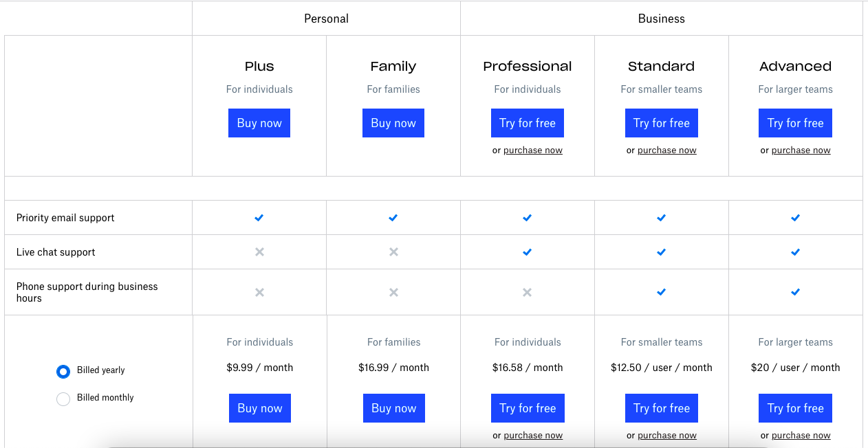Image resolution: width=868 pixels, height=448 pixels.
Task: Click the Professional plan Phone support X icon
Action: (x=527, y=292)
